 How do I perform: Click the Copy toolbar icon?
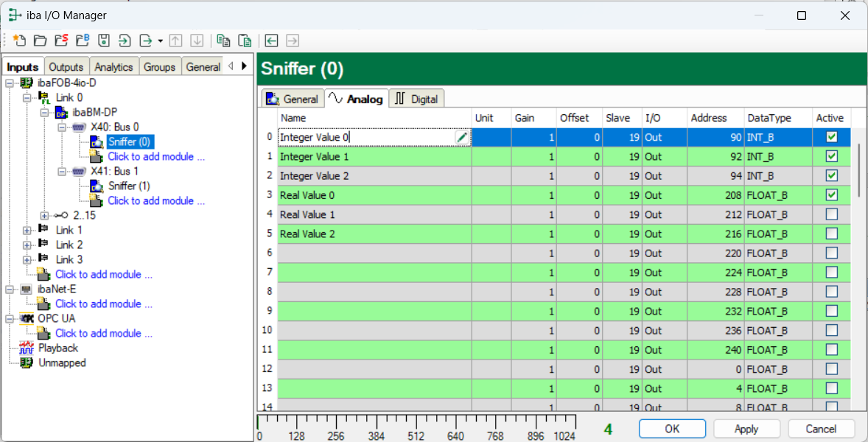[223, 41]
